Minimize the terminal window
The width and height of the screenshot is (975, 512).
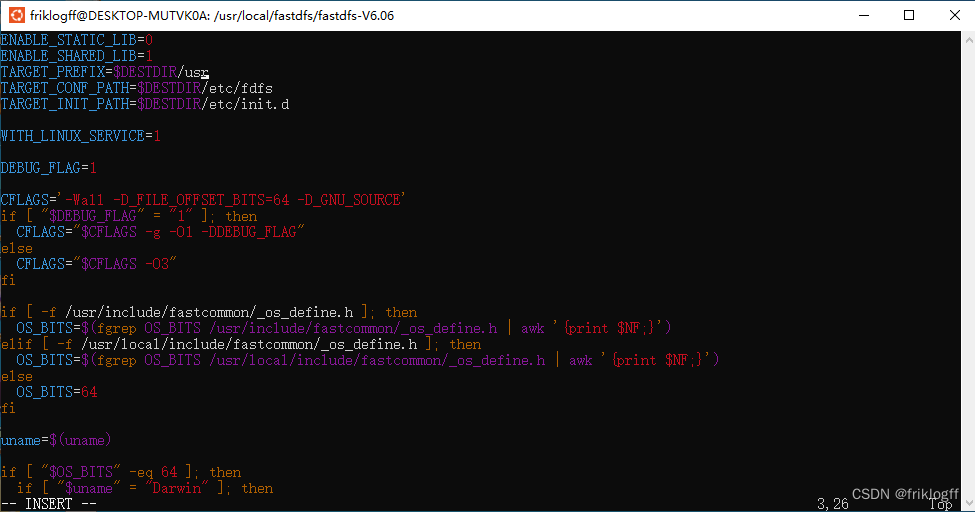[x=864, y=15]
